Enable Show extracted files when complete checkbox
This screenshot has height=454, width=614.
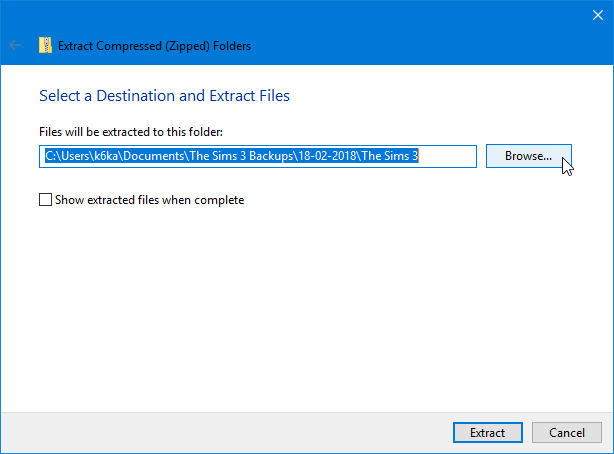45,200
